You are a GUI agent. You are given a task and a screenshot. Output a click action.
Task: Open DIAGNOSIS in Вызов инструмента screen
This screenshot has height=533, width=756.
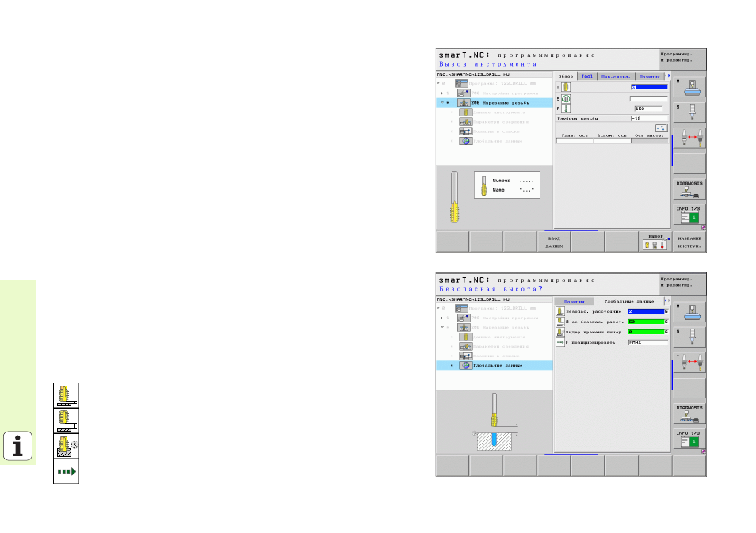(689, 189)
